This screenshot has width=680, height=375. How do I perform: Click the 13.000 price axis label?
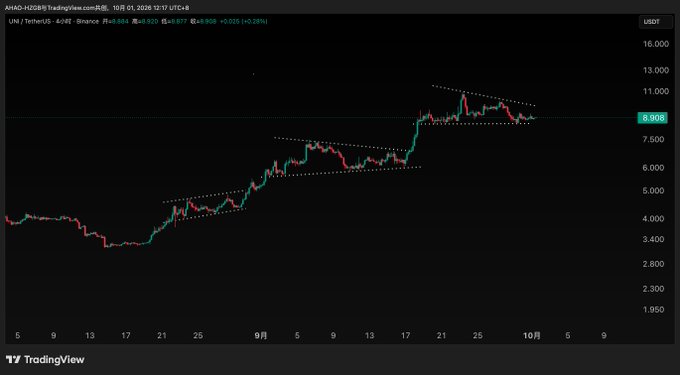click(657, 70)
